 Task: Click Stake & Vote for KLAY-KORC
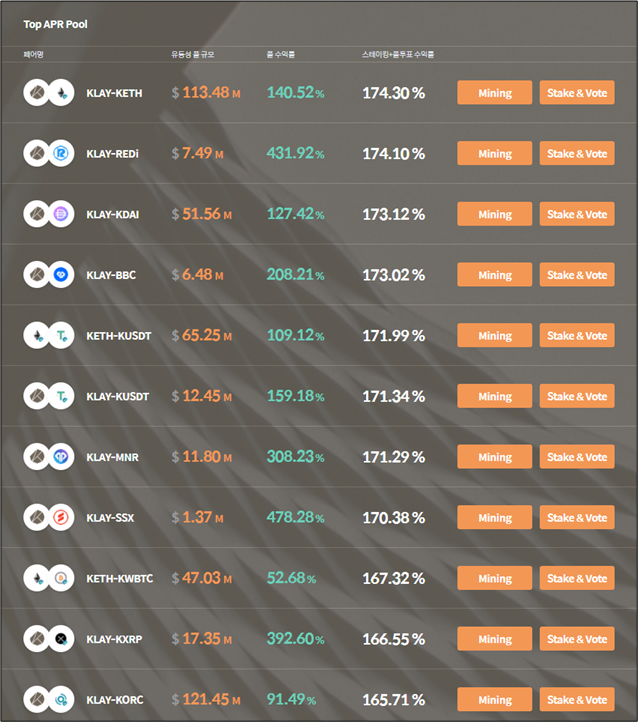click(x=577, y=700)
